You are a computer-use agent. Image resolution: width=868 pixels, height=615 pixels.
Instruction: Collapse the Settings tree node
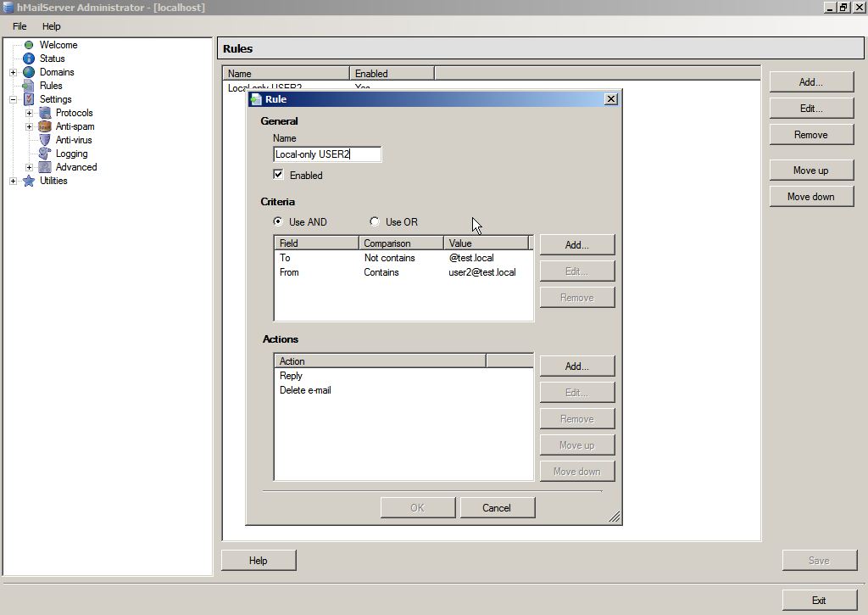pyautogui.click(x=13, y=99)
